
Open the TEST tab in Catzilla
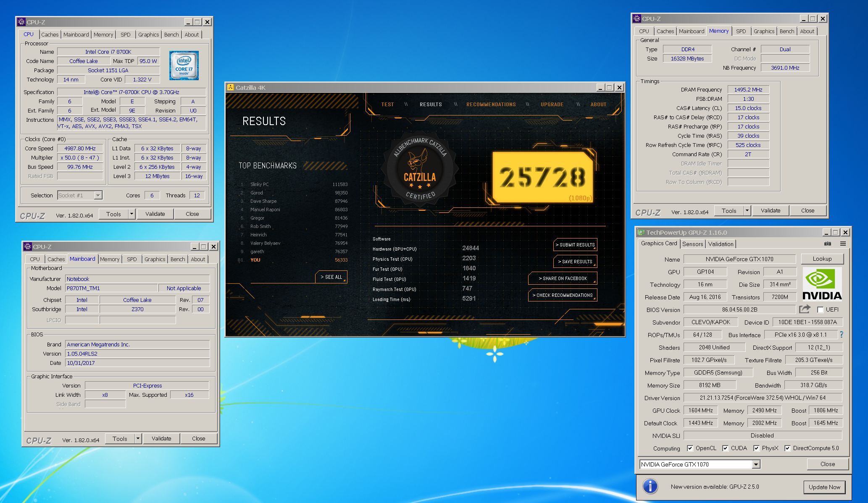[x=387, y=105]
